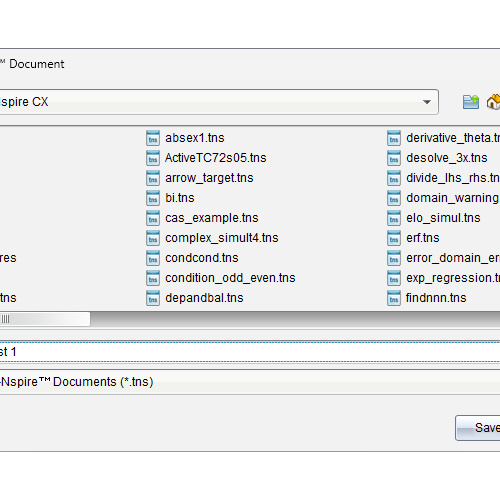Select the file name ActiveTC72s05.tns

tap(216, 158)
